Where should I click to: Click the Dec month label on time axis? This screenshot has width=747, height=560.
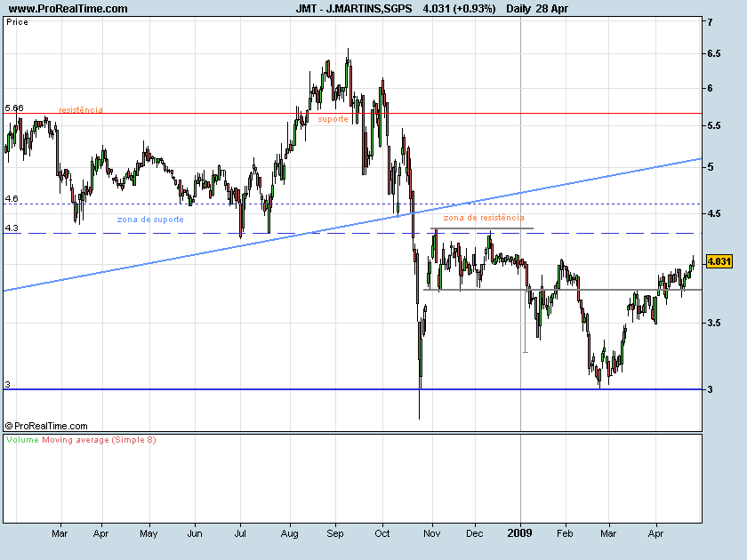(x=475, y=533)
